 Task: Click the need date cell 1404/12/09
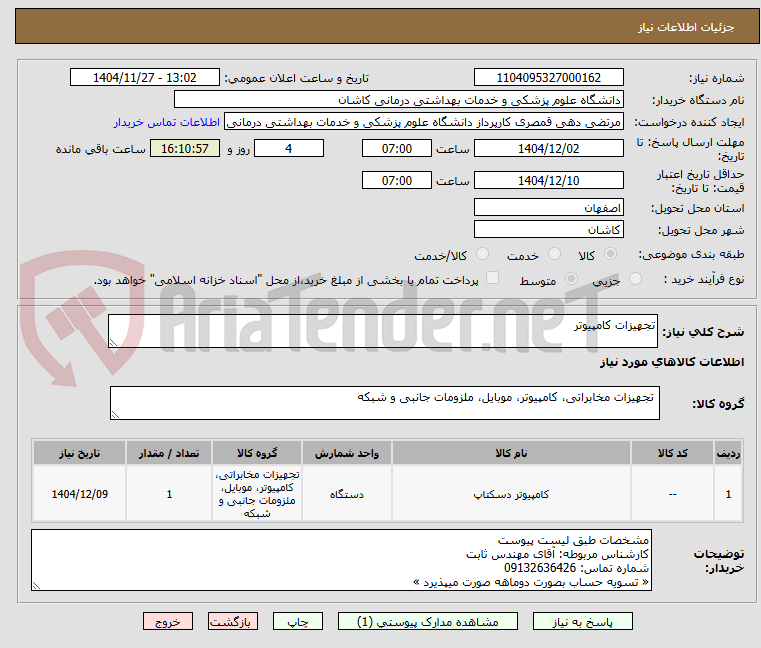click(80, 494)
